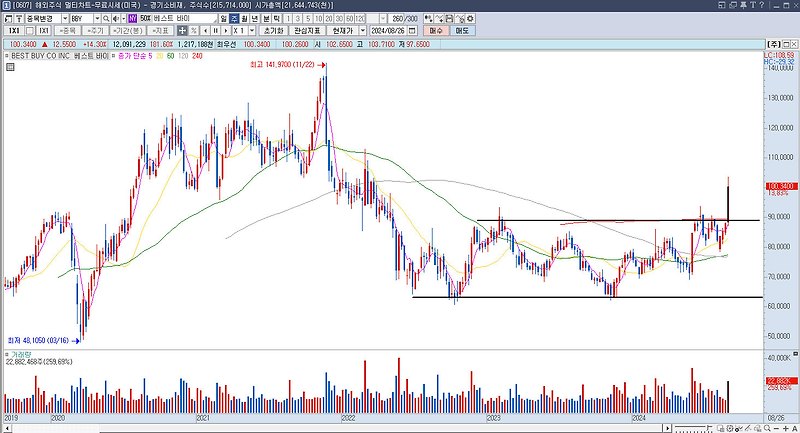Click the save chart floppy icon

[449, 18]
